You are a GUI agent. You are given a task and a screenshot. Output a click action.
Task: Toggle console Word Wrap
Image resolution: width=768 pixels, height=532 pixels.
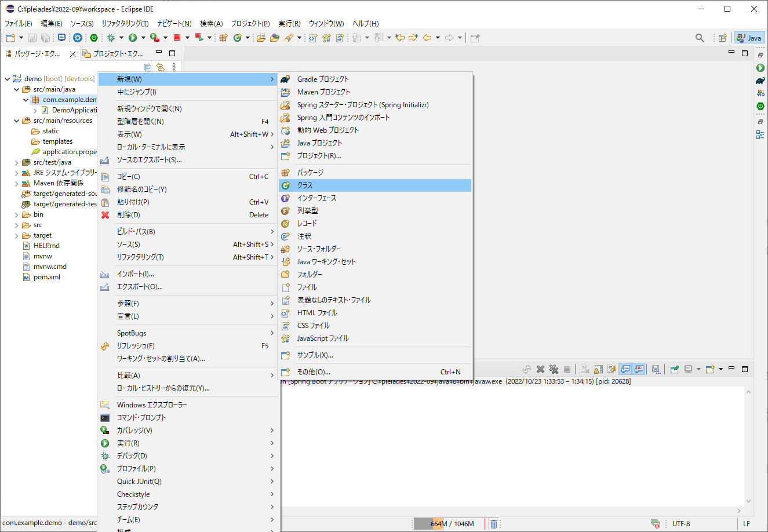coord(612,369)
